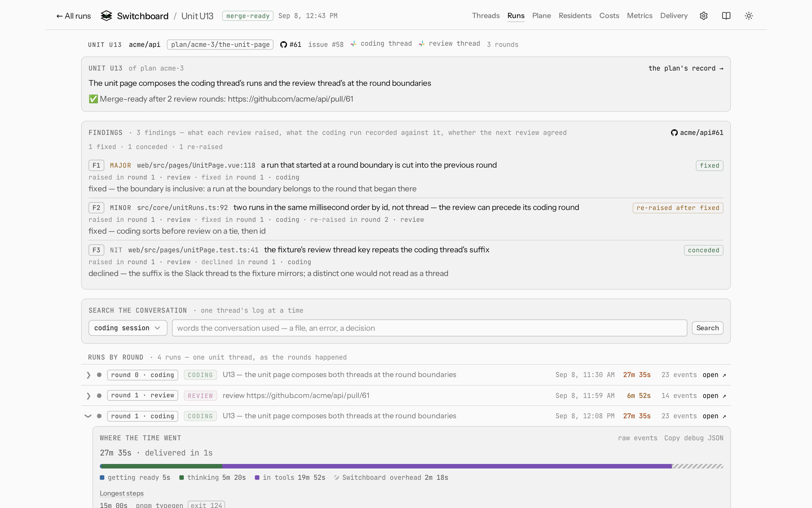Screen dimensions: 812x508
Task: Click the 'conceded' status badge on F3
Action: pyautogui.click(x=703, y=250)
